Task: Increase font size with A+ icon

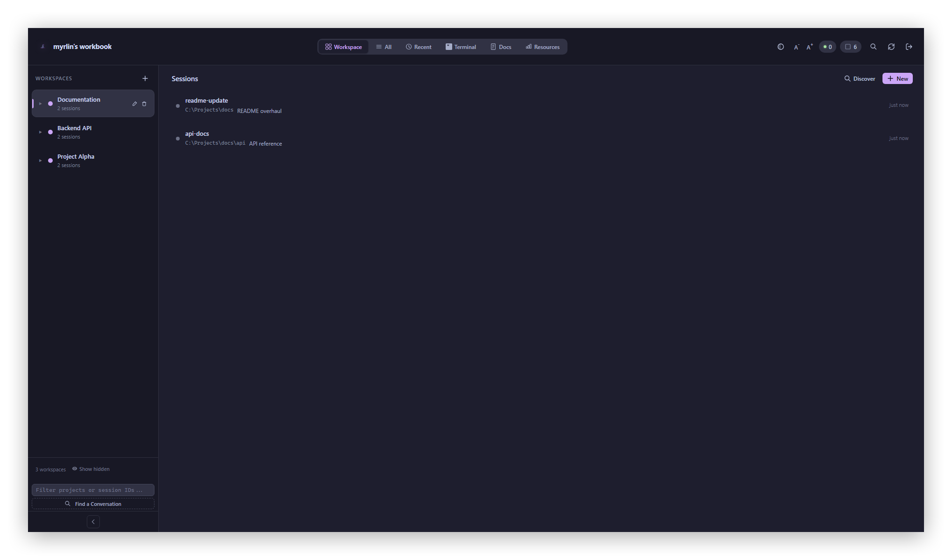Action: [810, 47]
